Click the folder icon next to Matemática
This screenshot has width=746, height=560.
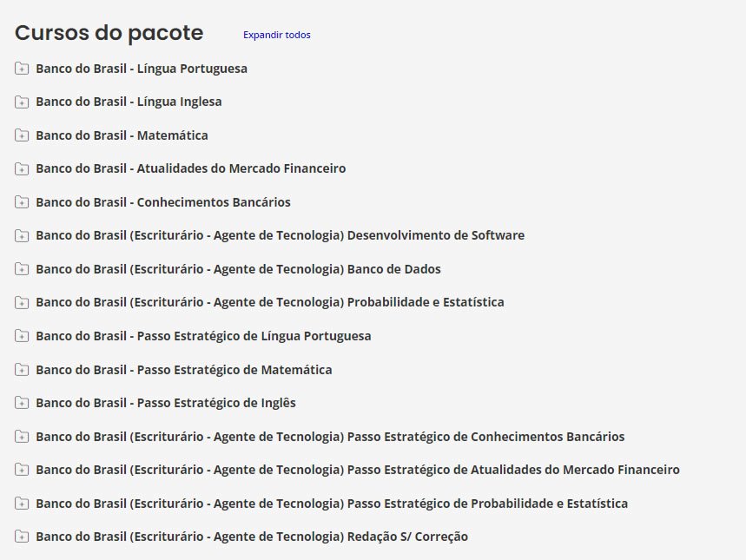click(x=22, y=135)
